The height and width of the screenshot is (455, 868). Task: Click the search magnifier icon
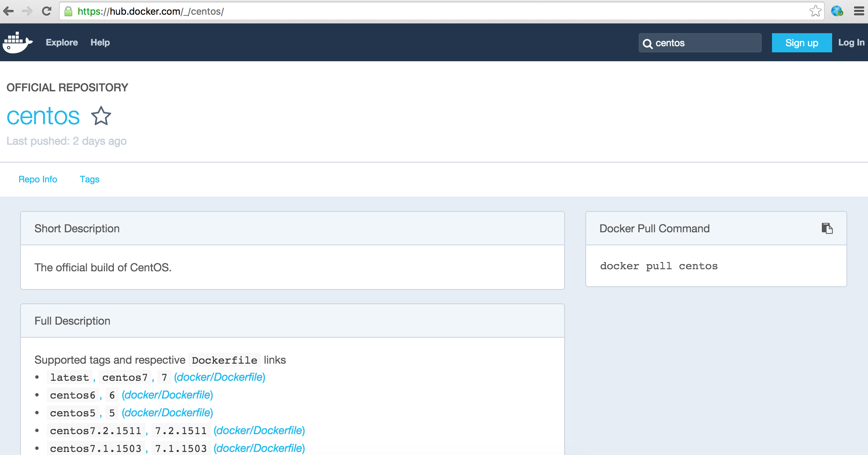648,44
